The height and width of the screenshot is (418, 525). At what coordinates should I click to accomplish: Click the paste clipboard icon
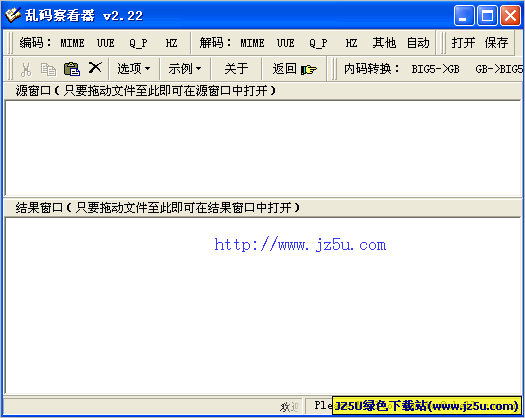click(71, 69)
